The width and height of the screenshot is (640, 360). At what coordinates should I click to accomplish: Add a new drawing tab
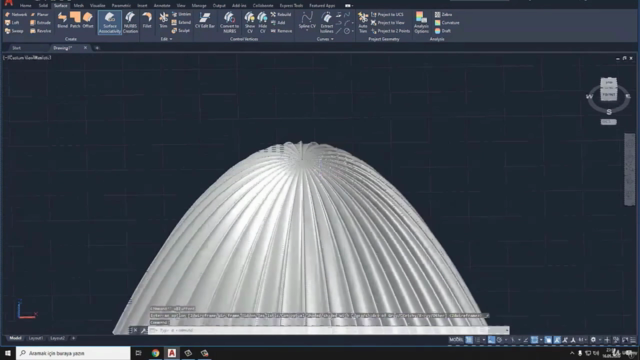(x=97, y=48)
